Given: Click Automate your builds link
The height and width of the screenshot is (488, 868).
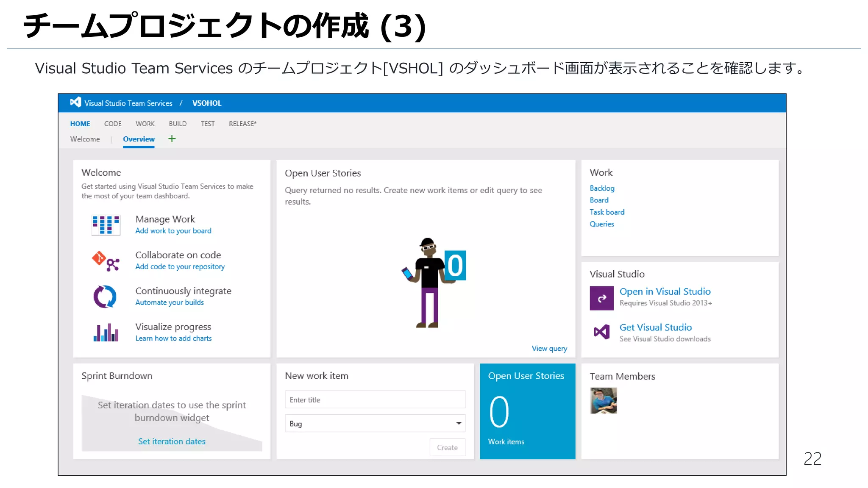Looking at the screenshot, I should tap(170, 302).
